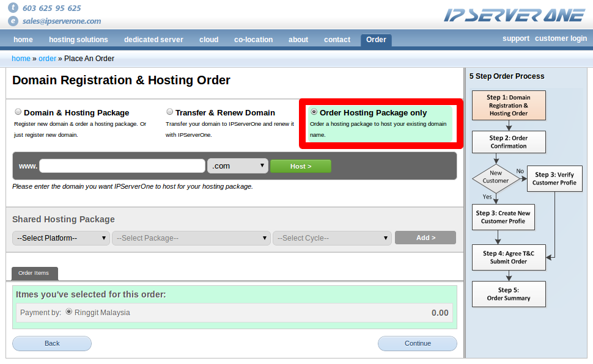Click Step 1: Domain Registration flowchart box
Image resolution: width=593 pixels, height=364 pixels.
(x=509, y=106)
